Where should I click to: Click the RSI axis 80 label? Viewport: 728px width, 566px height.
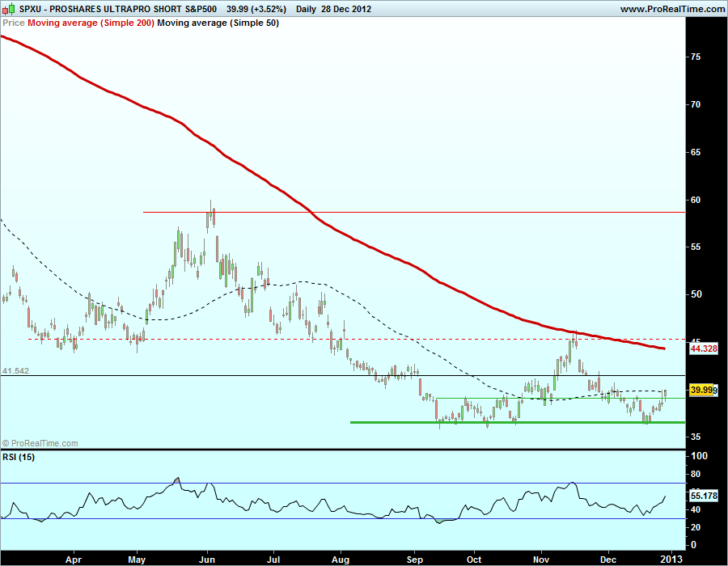click(x=696, y=474)
